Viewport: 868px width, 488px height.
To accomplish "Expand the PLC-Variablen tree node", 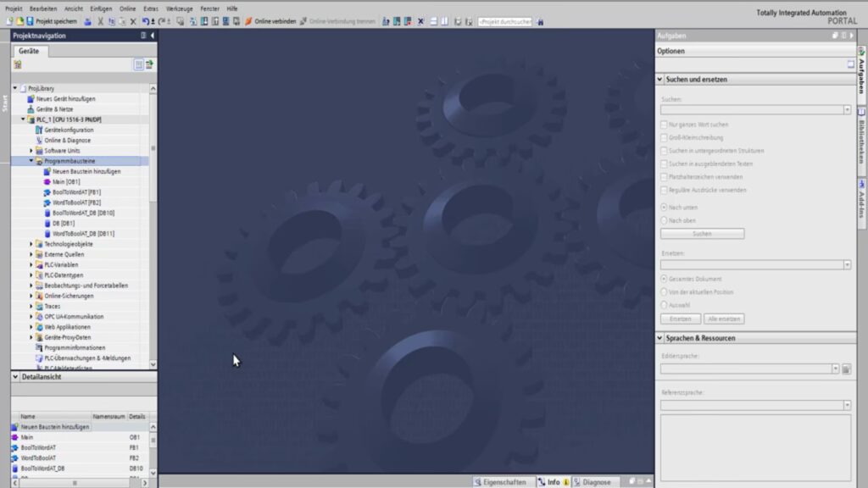I will tap(31, 264).
